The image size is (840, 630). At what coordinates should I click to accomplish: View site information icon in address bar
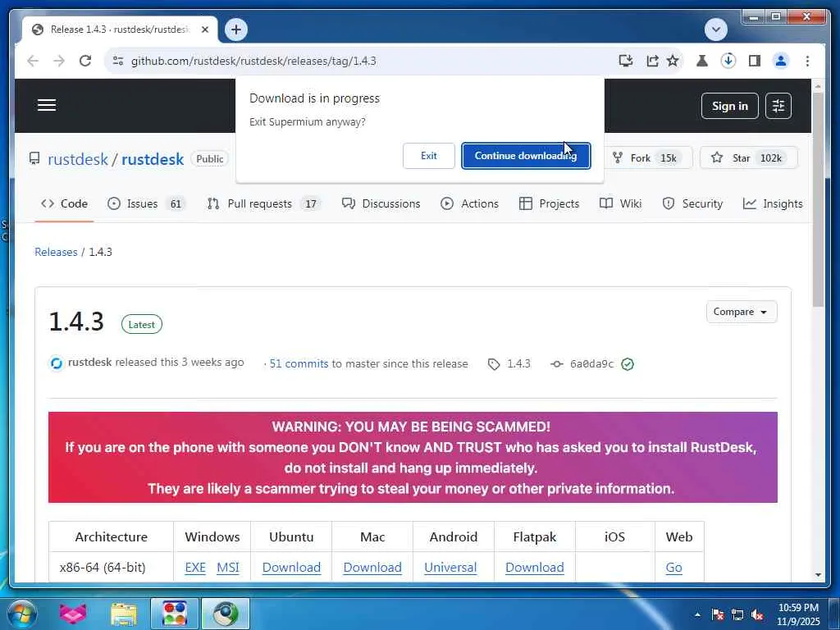tap(118, 61)
